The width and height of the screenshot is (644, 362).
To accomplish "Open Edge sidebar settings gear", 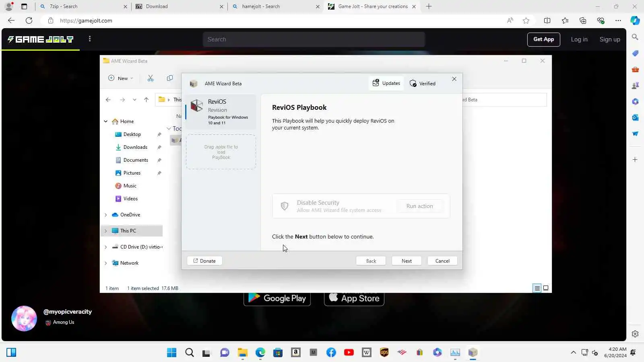I will [635, 334].
